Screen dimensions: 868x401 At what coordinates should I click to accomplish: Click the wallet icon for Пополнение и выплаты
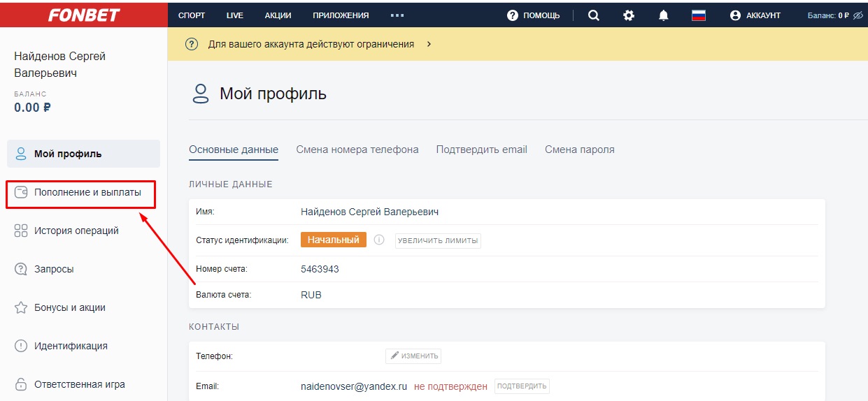(21, 192)
